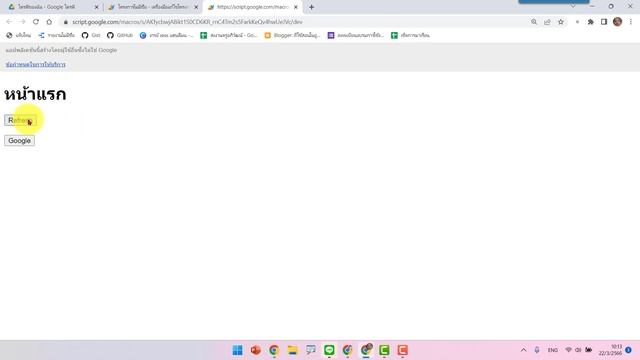640x360 pixels.
Task: Open the bookmark with the blue circle icon
Action: (x=167, y=36)
